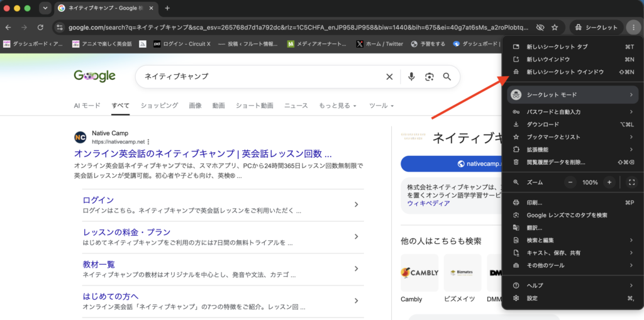Open ダウンロード from the menu

573,124
